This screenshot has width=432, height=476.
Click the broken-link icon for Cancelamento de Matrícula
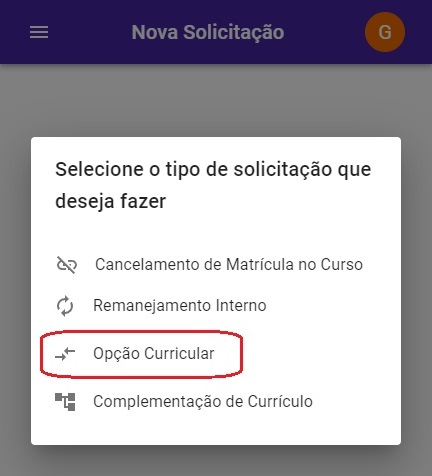67,265
